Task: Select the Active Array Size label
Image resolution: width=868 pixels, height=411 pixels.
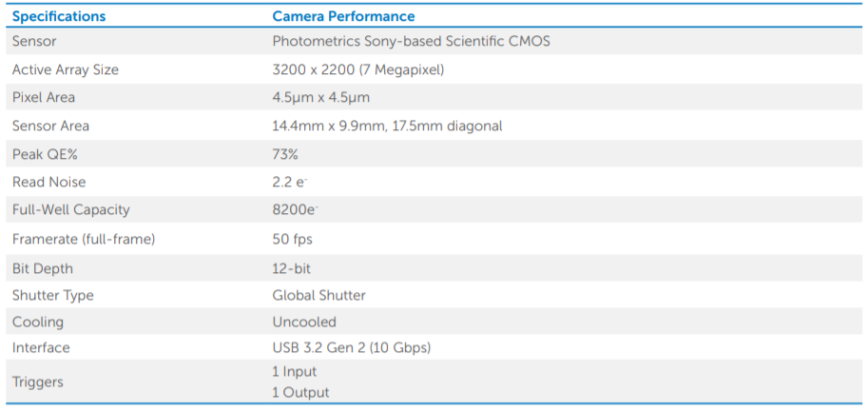Action: click(x=66, y=69)
